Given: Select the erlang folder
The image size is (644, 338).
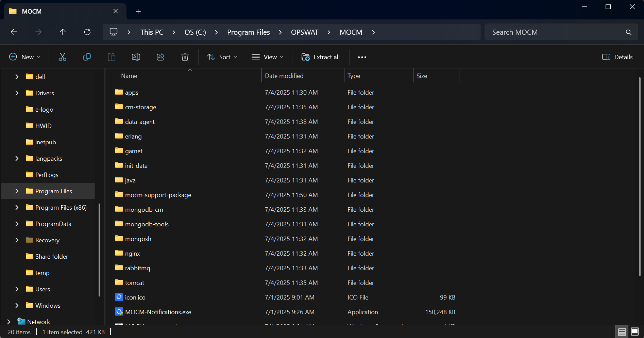Looking at the screenshot, I should 133,136.
